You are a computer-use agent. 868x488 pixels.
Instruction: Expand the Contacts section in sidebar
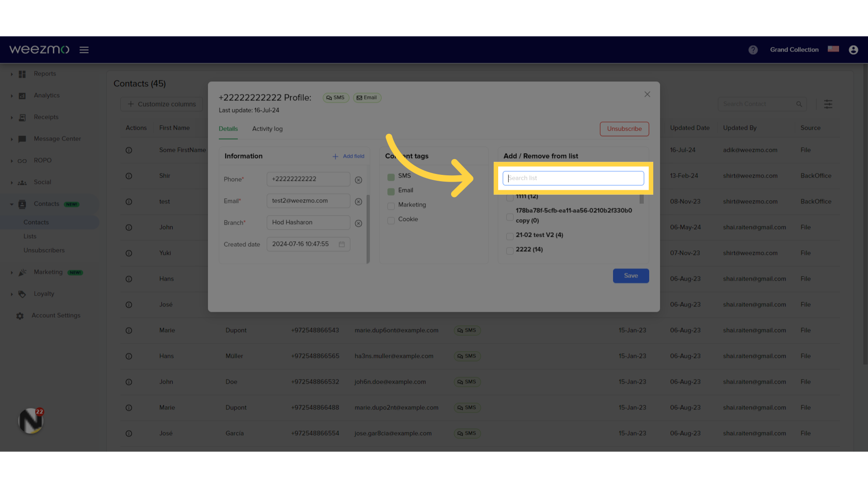click(x=11, y=204)
